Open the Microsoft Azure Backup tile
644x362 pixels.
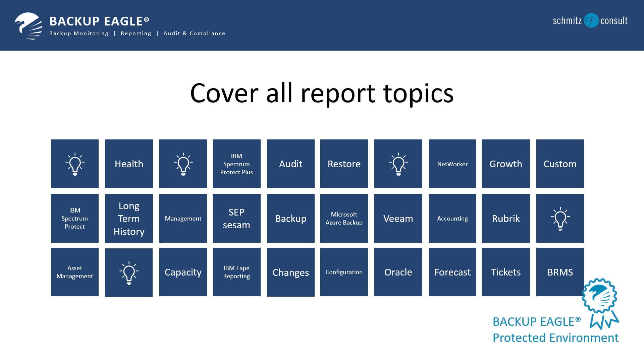coord(344,219)
